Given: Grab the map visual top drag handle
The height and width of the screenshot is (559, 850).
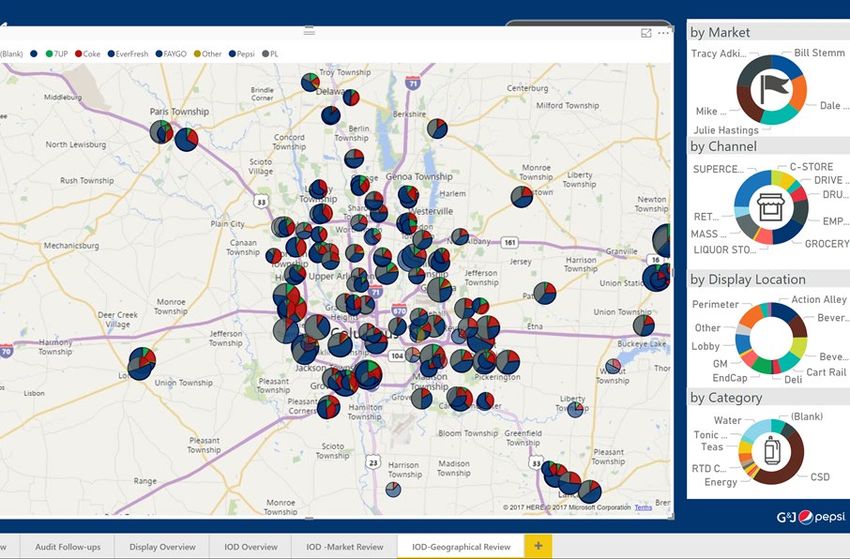Looking at the screenshot, I should pyautogui.click(x=310, y=31).
